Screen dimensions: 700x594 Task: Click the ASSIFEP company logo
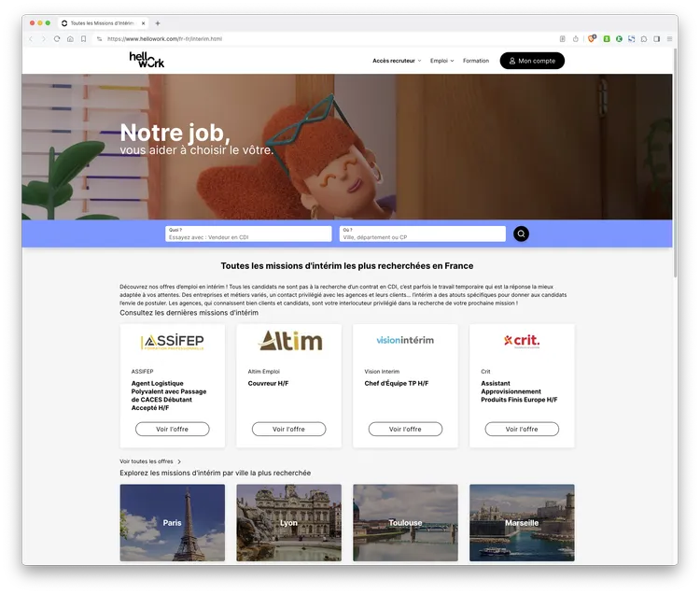coord(173,342)
